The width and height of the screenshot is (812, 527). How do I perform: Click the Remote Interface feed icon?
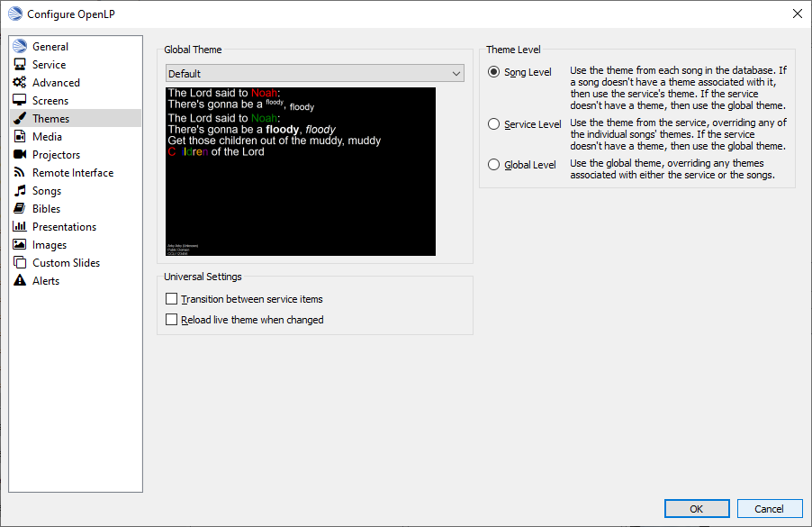[x=20, y=172]
